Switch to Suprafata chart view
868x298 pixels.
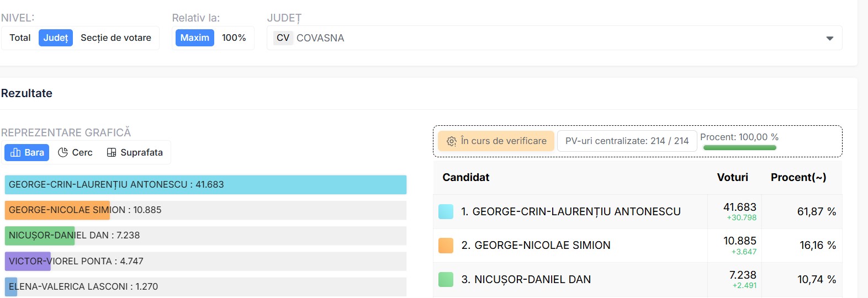[x=135, y=152]
